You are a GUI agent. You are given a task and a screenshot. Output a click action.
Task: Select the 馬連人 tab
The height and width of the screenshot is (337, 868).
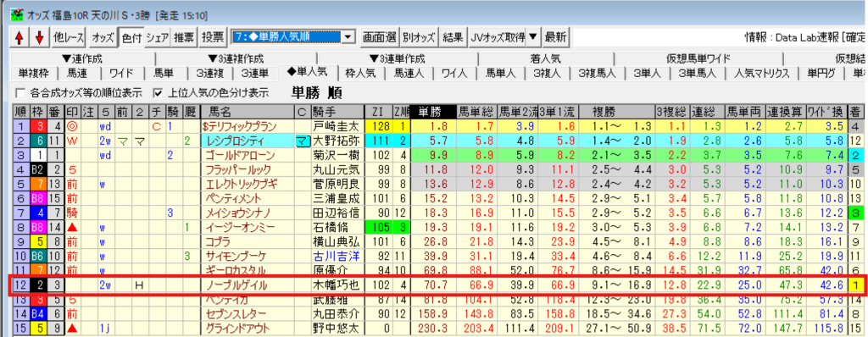(409, 73)
